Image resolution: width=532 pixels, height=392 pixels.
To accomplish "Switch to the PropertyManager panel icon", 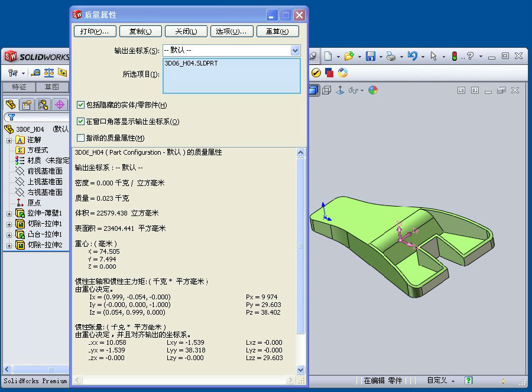I will pyautogui.click(x=27, y=104).
